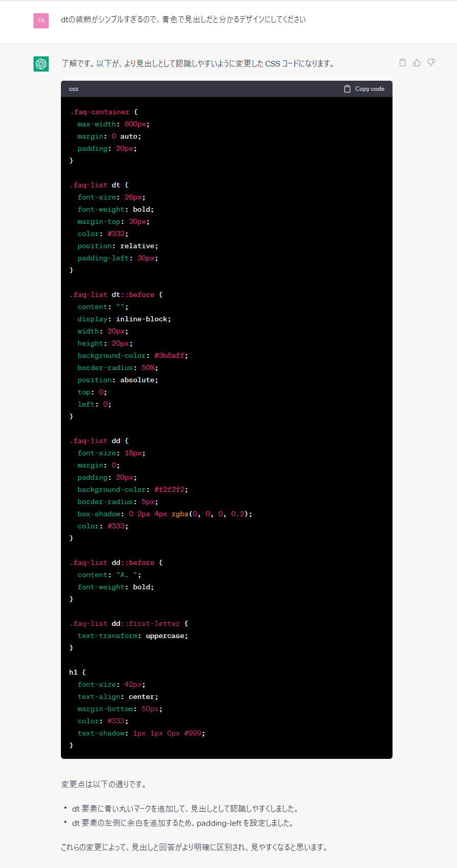457x868 pixels.
Task: Click the .faq-container selector line
Action: pos(104,112)
